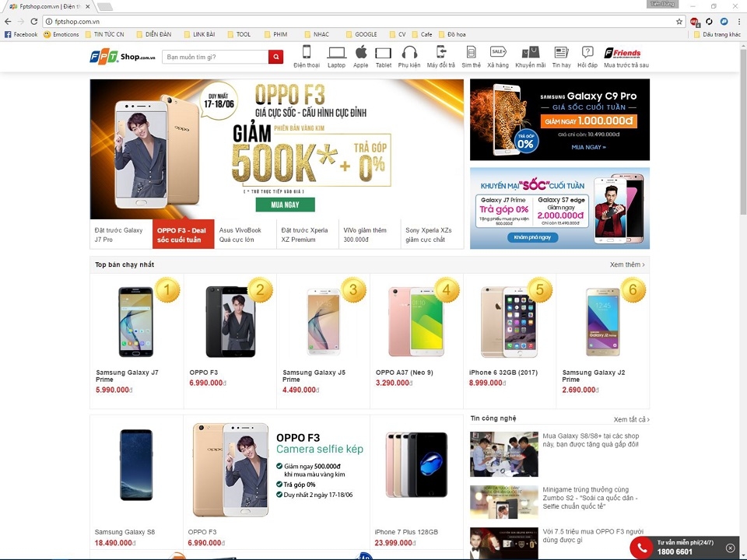Open the LINK BÀI bookmark folder
Screen dimensions: 747x560
[199, 34]
